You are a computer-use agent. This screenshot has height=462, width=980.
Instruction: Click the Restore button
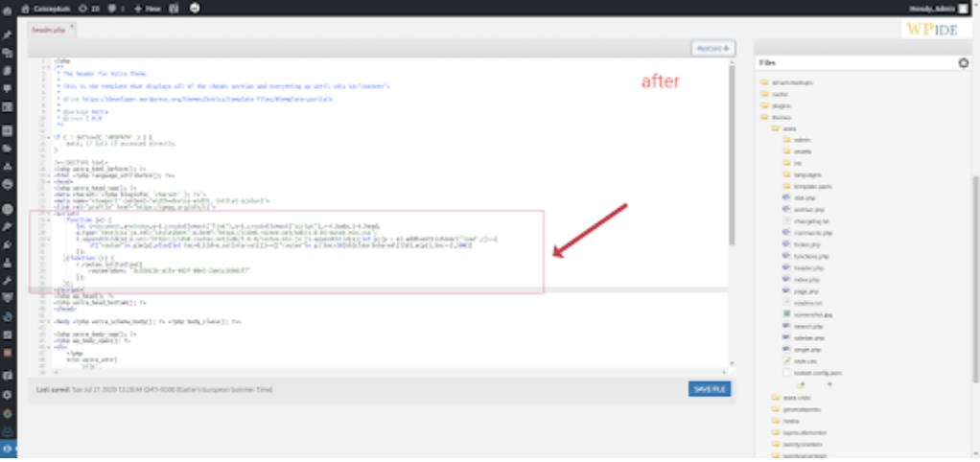point(712,48)
